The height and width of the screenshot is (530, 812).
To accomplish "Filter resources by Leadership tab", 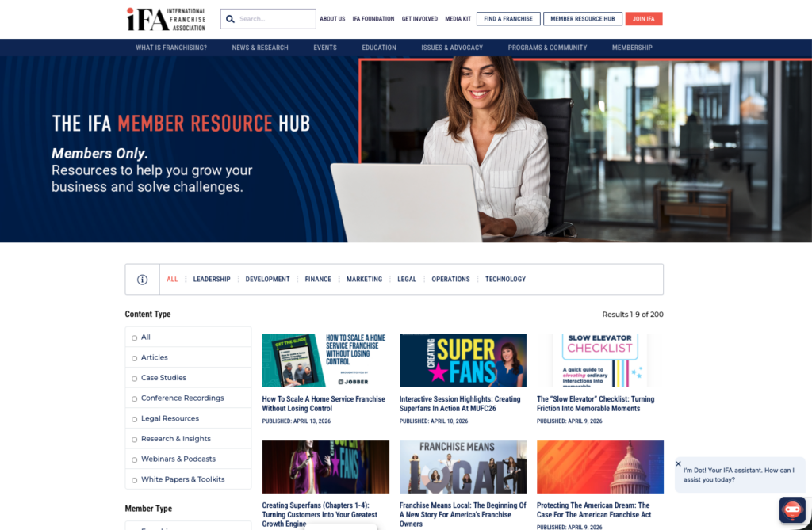I will [212, 280].
